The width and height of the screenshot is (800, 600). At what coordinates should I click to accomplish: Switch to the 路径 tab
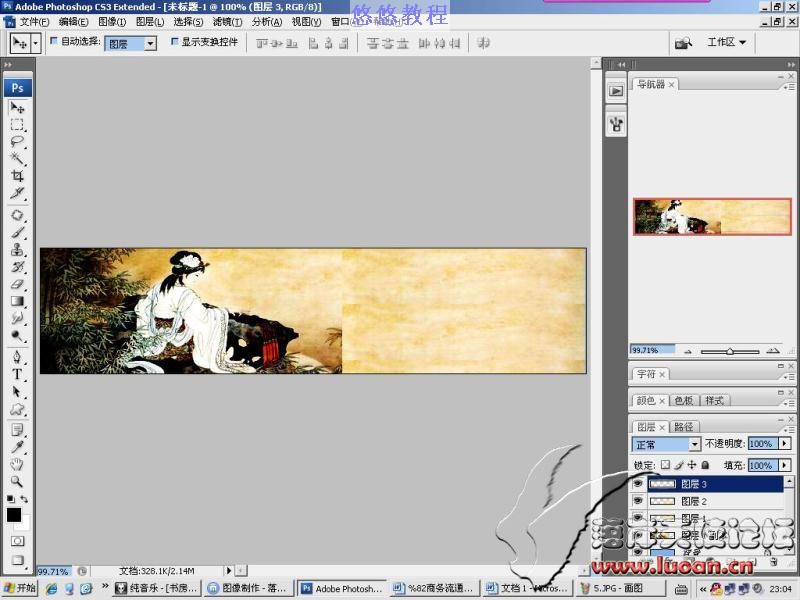(684, 427)
